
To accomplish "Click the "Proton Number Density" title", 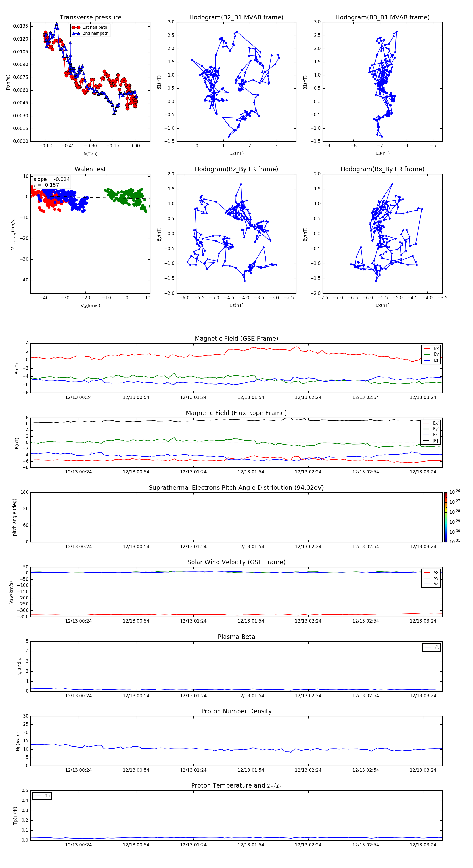I will (236, 712).
